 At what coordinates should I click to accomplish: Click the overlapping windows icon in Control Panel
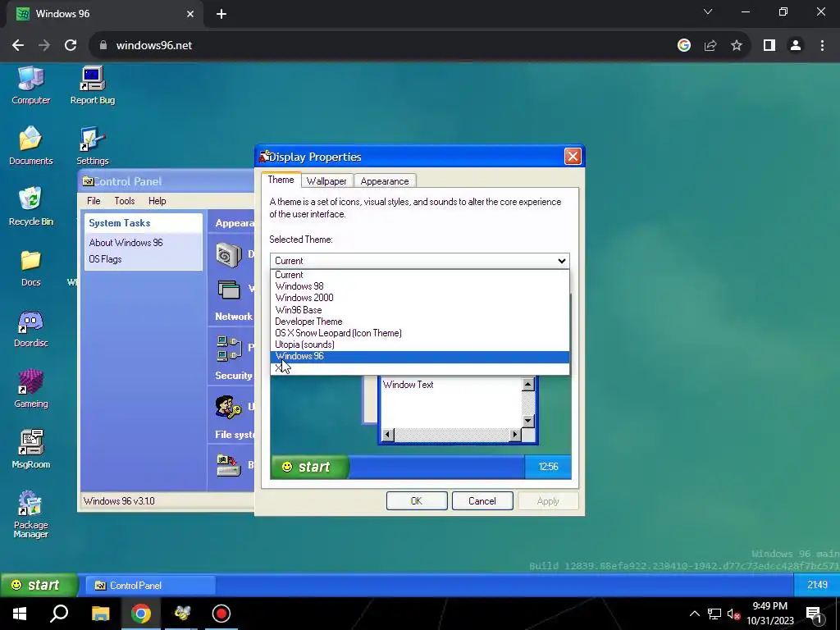[229, 290]
